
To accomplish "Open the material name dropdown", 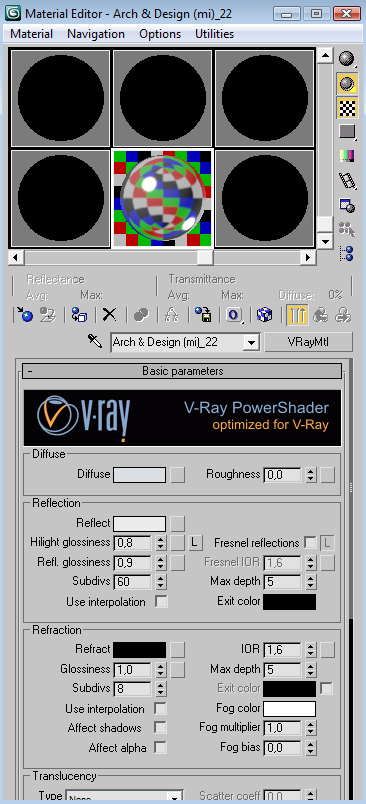I will click(x=251, y=342).
